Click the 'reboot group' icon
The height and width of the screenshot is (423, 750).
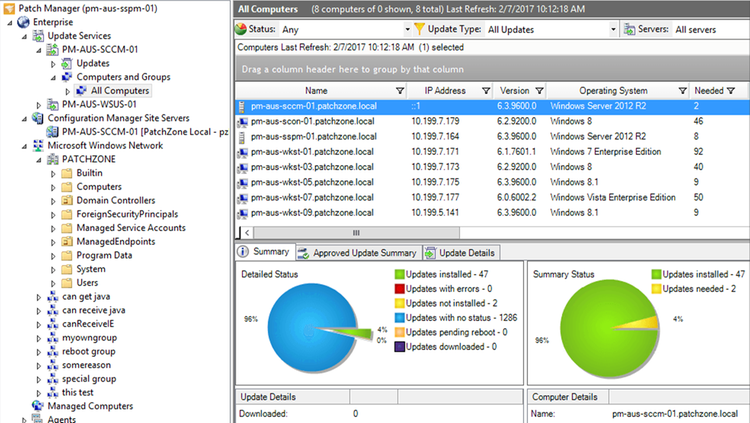point(52,352)
